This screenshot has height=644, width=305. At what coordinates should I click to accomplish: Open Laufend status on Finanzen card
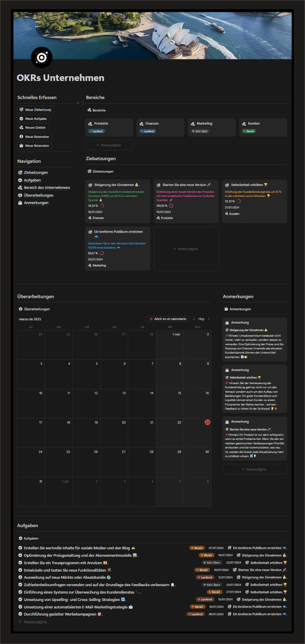(x=148, y=131)
